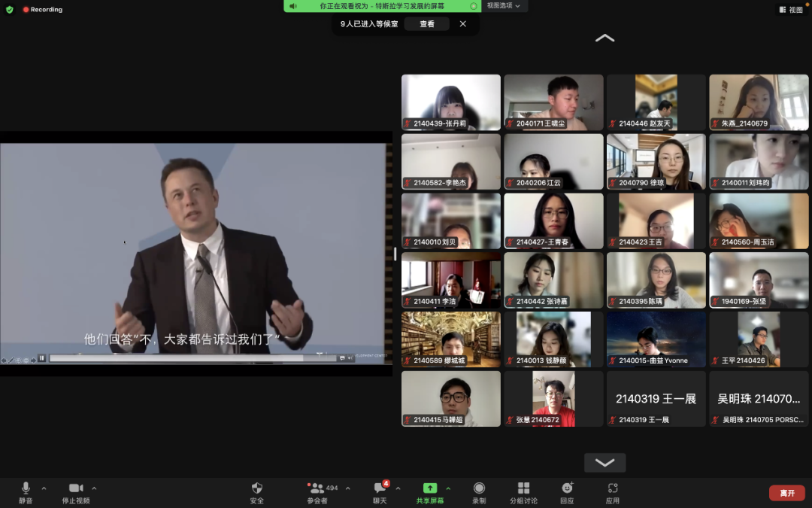Image resolution: width=812 pixels, height=508 pixels.
Task: Open the Security shield icon
Action: pyautogui.click(x=257, y=488)
